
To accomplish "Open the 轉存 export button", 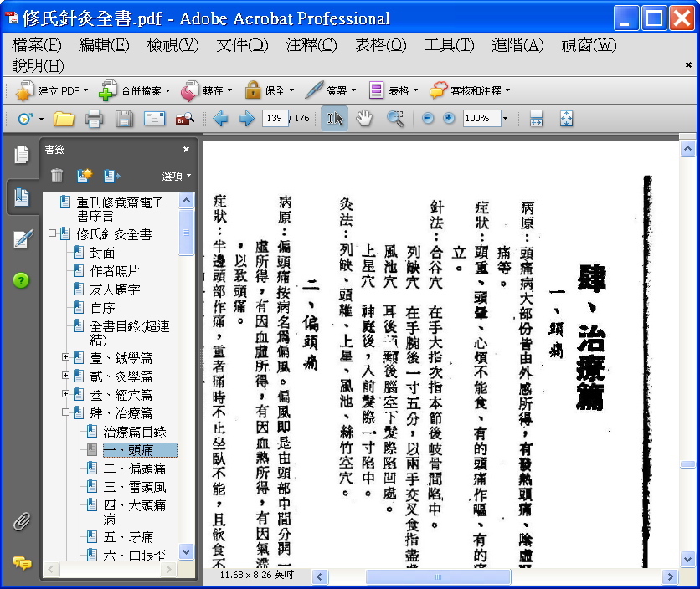I will (x=206, y=91).
